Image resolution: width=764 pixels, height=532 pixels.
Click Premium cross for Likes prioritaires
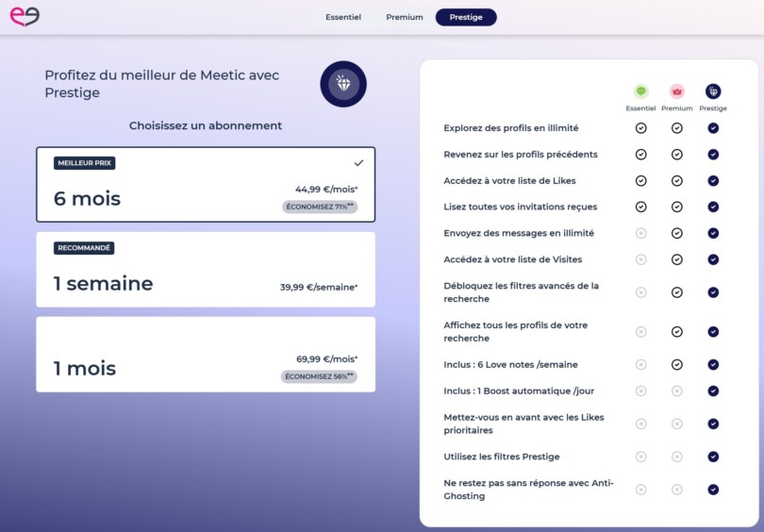click(x=677, y=424)
